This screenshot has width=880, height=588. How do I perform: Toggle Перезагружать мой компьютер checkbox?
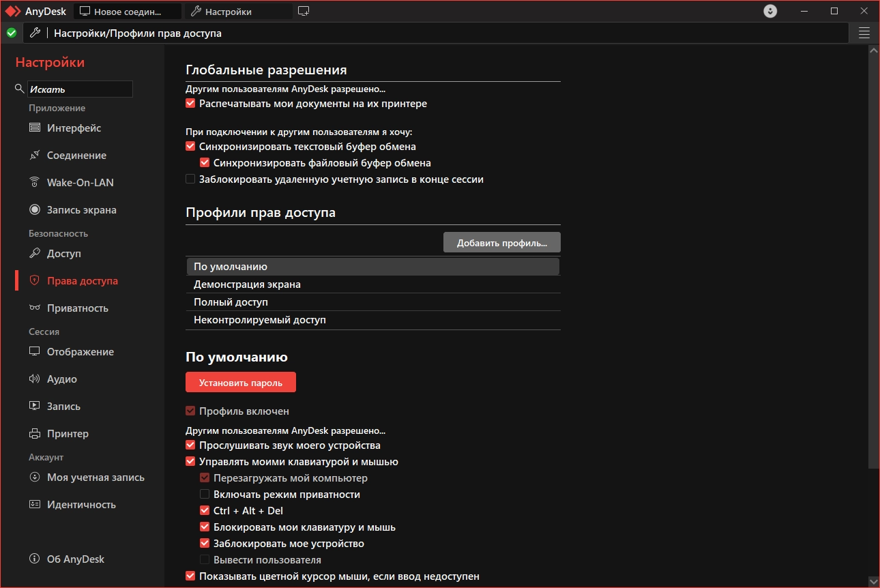[204, 478]
